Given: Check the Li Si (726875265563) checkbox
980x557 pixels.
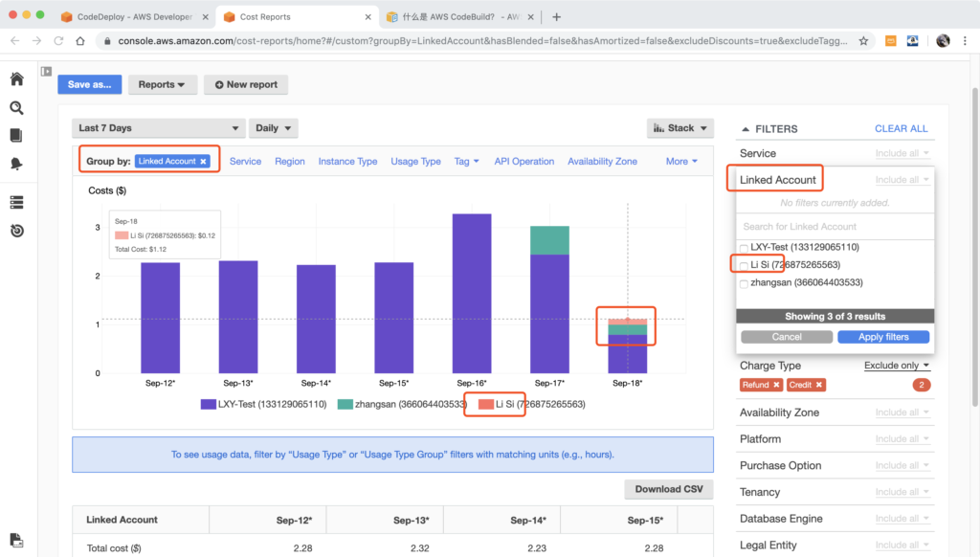Looking at the screenshot, I should (x=744, y=266).
